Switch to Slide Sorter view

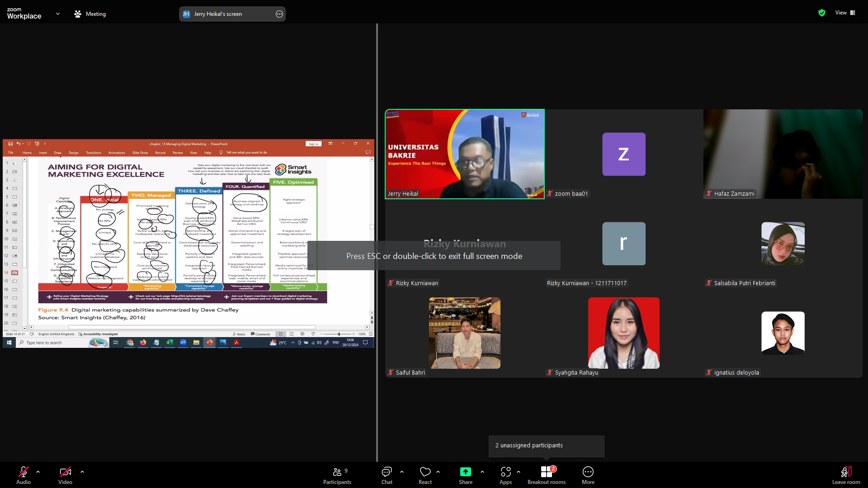pyautogui.click(x=292, y=334)
